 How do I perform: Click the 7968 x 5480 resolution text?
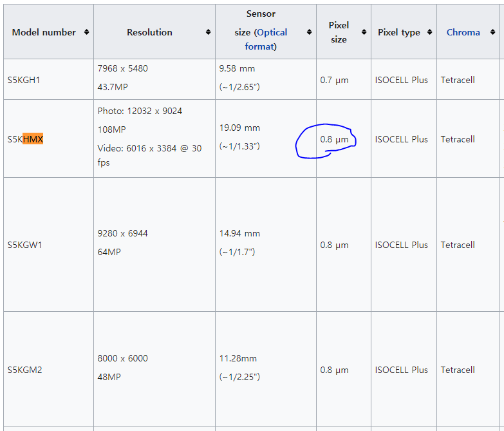coord(122,68)
